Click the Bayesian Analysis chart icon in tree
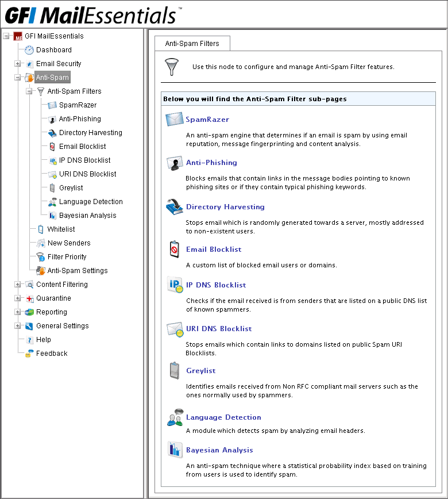 click(x=52, y=216)
